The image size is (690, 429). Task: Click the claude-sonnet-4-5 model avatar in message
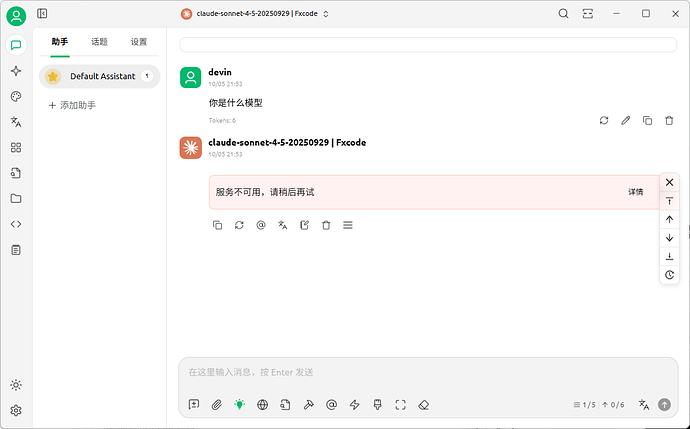(191, 147)
